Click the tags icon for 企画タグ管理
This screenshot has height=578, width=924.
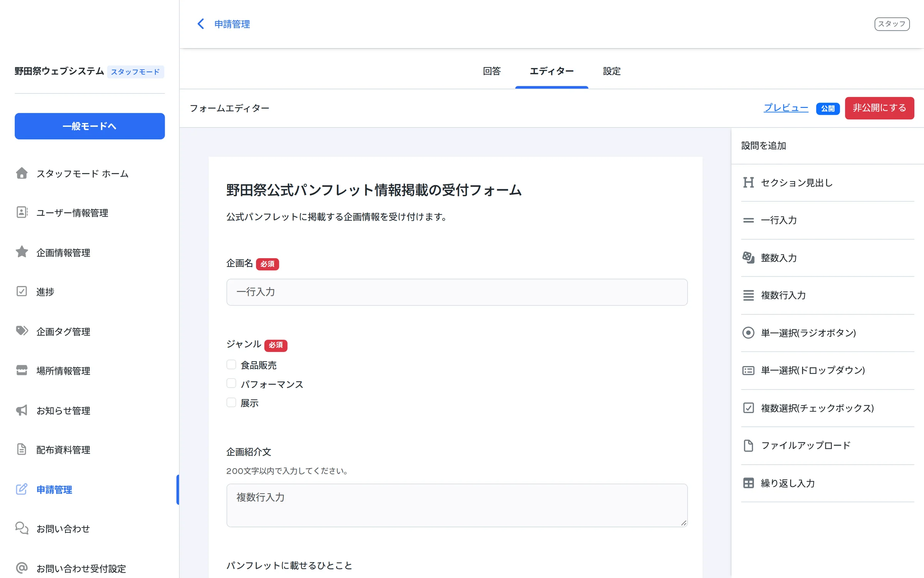tap(22, 331)
